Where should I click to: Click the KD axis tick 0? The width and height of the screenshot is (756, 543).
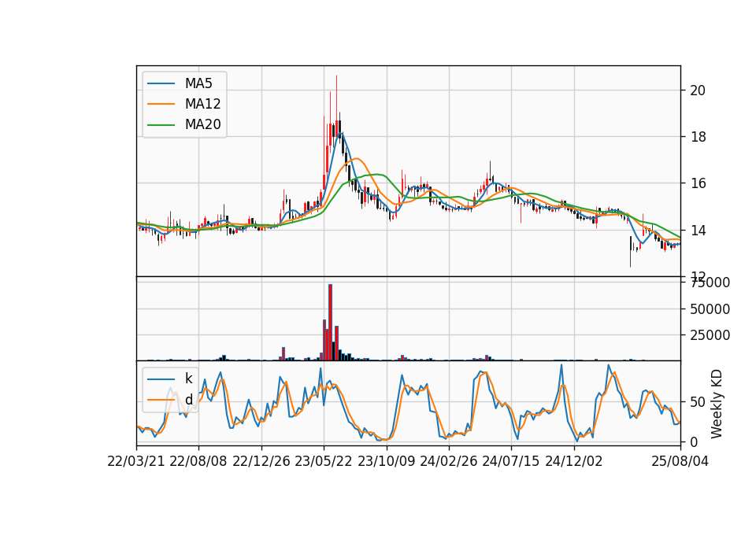click(694, 441)
